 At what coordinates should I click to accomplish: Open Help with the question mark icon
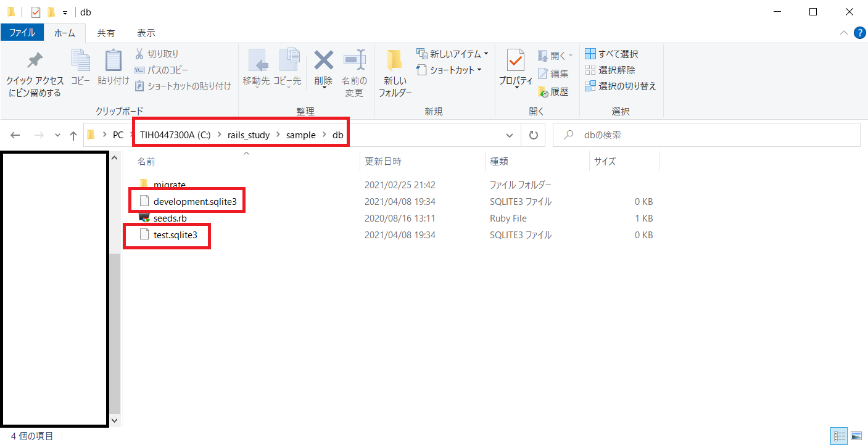(x=859, y=33)
